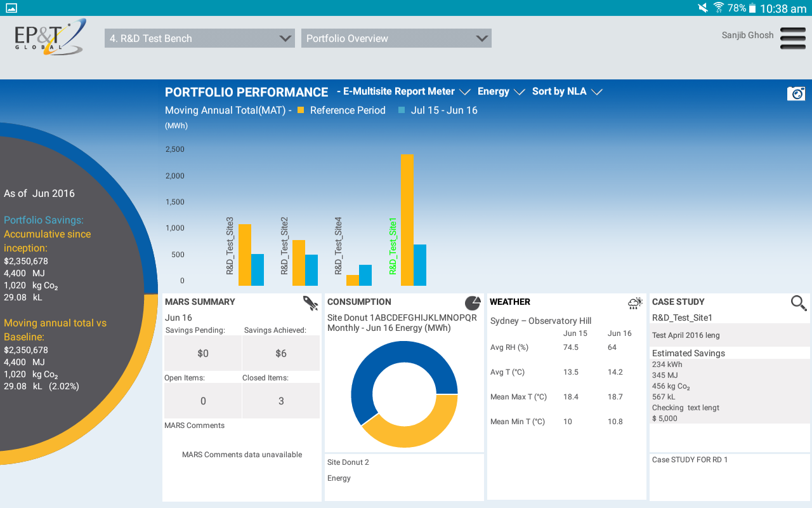
Task: Tap the camera screenshot icon
Action: pos(796,93)
